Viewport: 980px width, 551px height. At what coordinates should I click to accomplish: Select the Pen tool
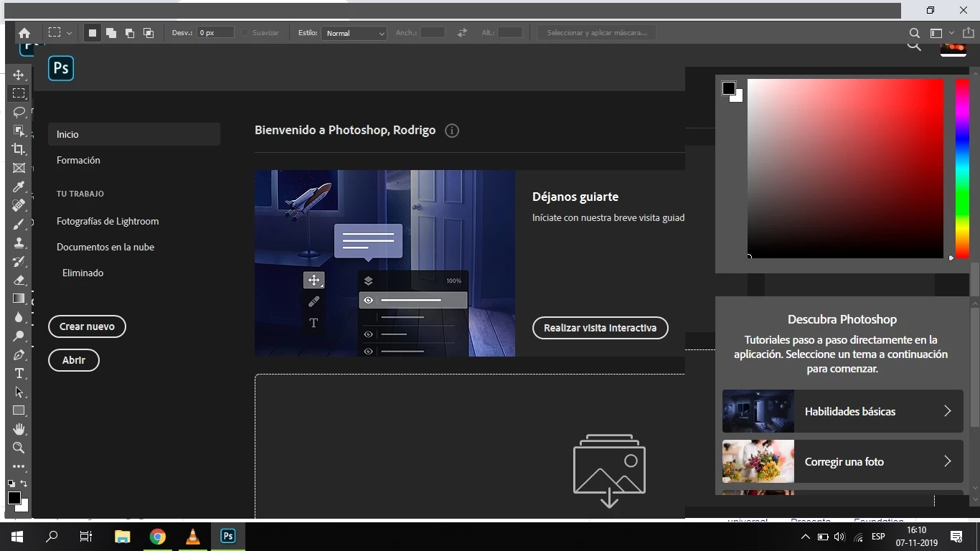click(19, 354)
